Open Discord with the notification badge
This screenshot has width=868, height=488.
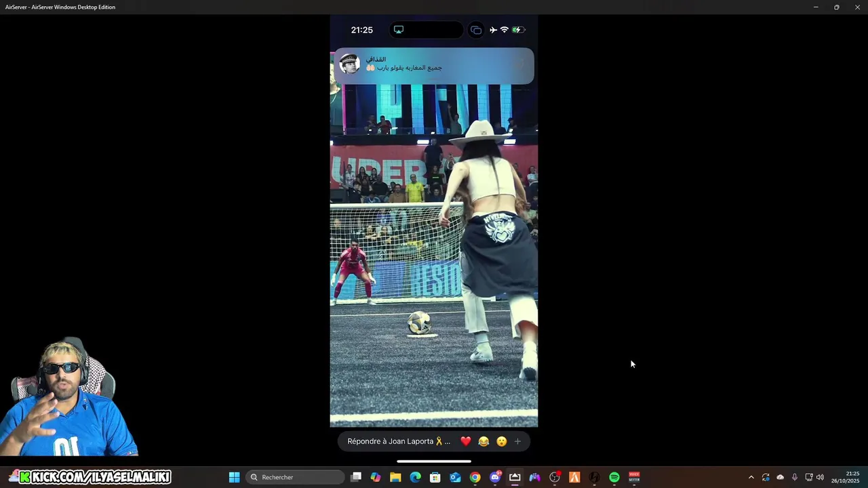point(495,477)
